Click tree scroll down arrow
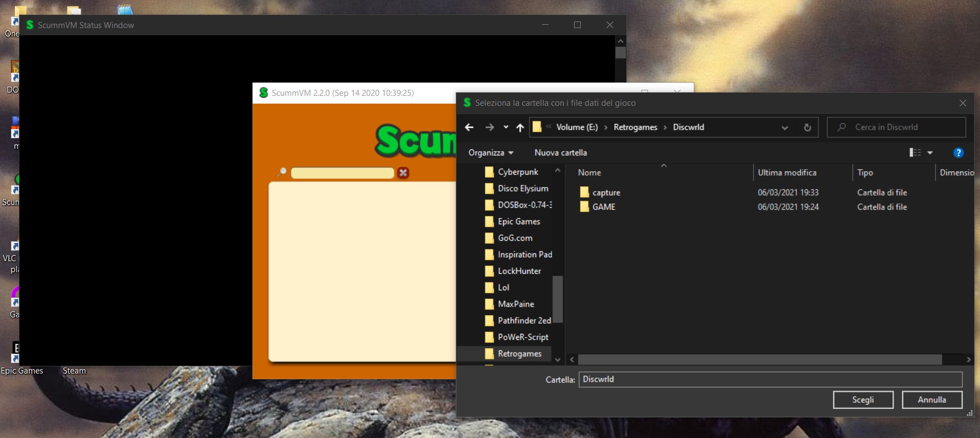The width and height of the screenshot is (980, 438). (558, 359)
